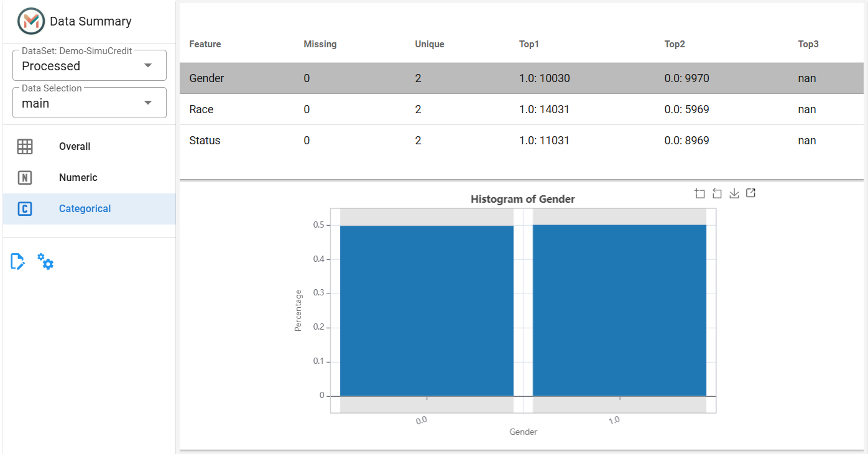This screenshot has width=868, height=454.
Task: Expand the DataSet Processed dropdown
Action: pos(90,65)
